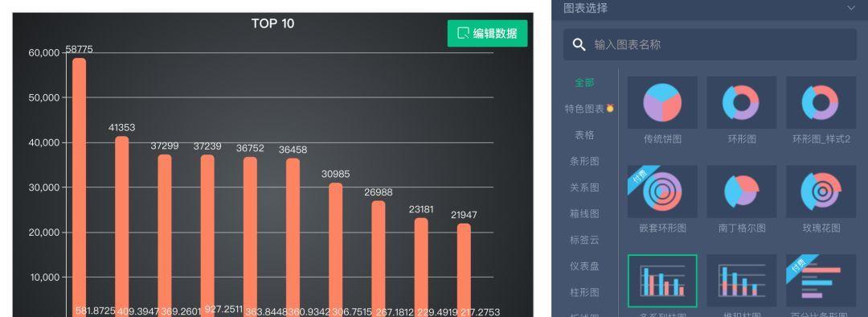Select the 玫瑰花图 rose chart icon
The image size is (868, 317).
[x=821, y=191]
